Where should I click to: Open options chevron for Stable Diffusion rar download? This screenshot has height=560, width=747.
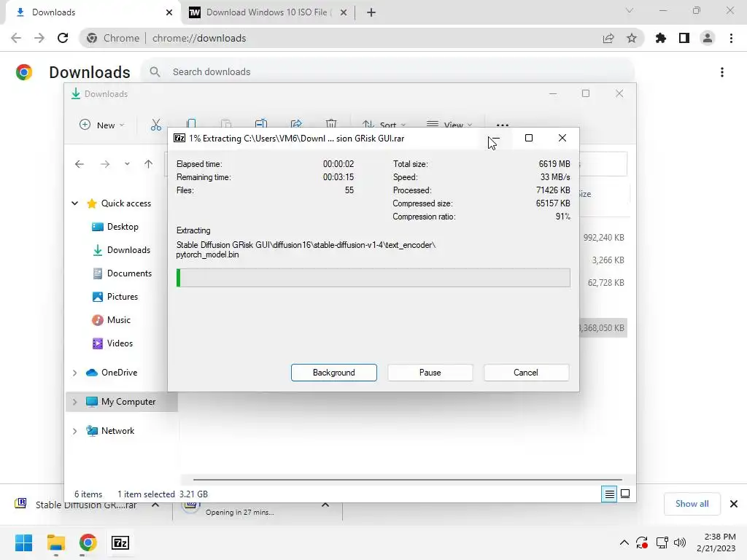155,505
